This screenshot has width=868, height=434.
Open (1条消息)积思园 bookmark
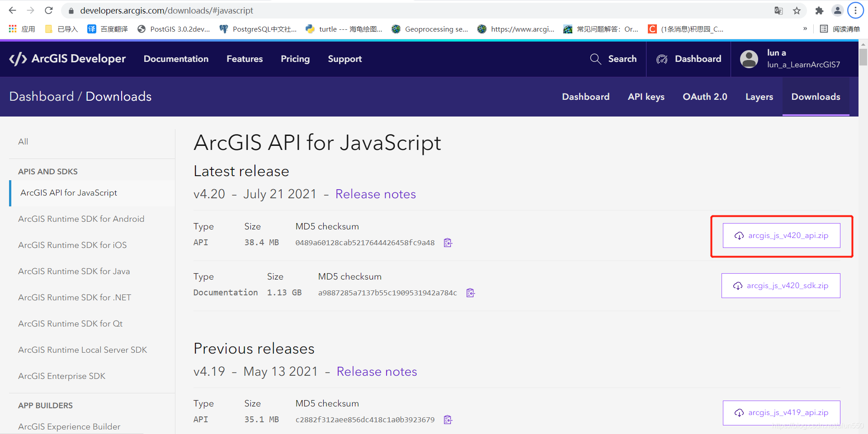coord(686,29)
